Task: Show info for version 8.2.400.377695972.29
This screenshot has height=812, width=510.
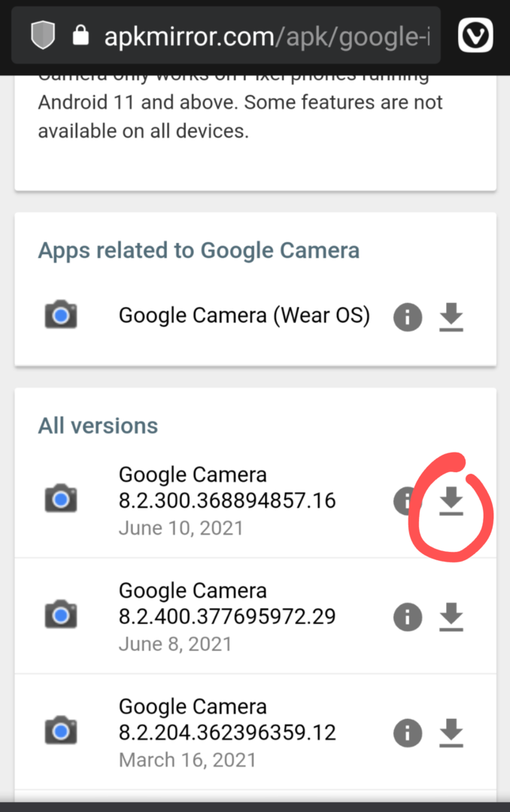Action: (408, 617)
